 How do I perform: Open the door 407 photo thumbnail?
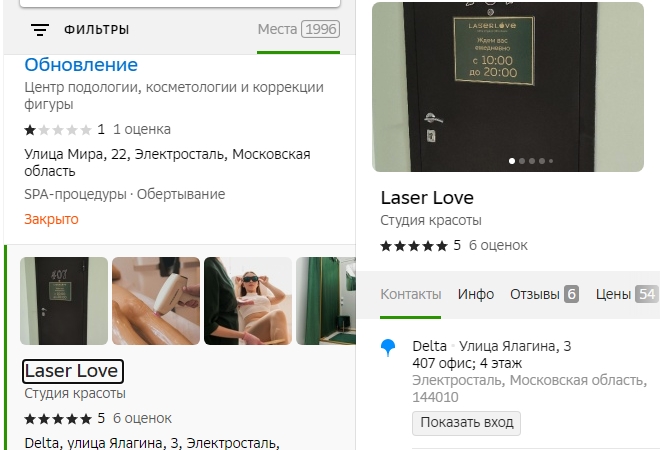point(64,301)
